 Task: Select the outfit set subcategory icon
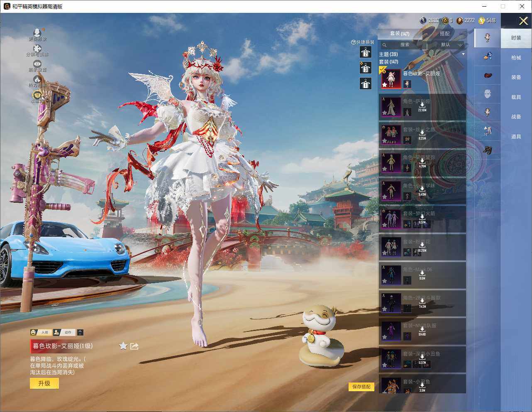coord(488,38)
